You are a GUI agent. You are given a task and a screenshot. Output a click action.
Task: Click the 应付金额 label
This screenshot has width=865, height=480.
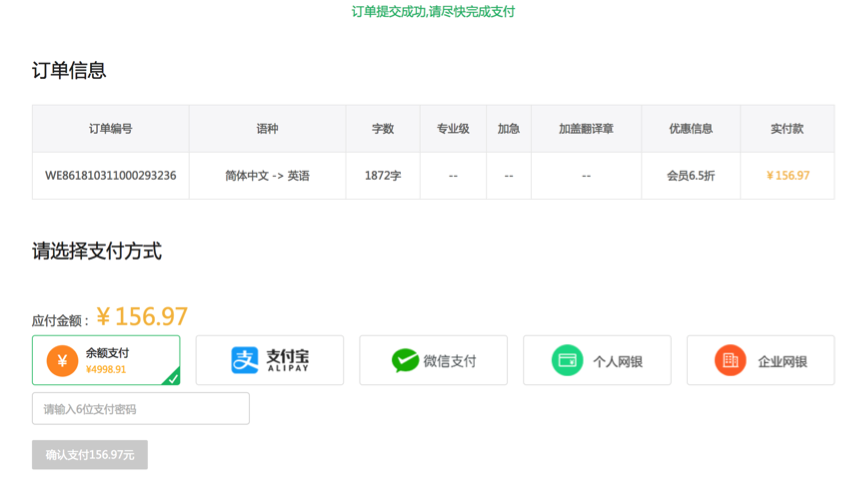click(60, 321)
